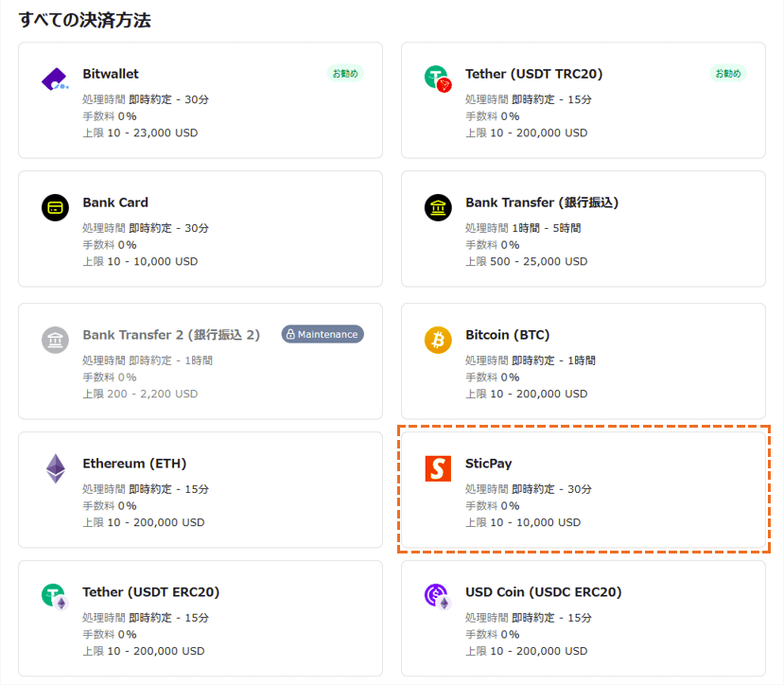Click the すべての決済方法 heading
This screenshot has height=685, width=784.
(84, 20)
